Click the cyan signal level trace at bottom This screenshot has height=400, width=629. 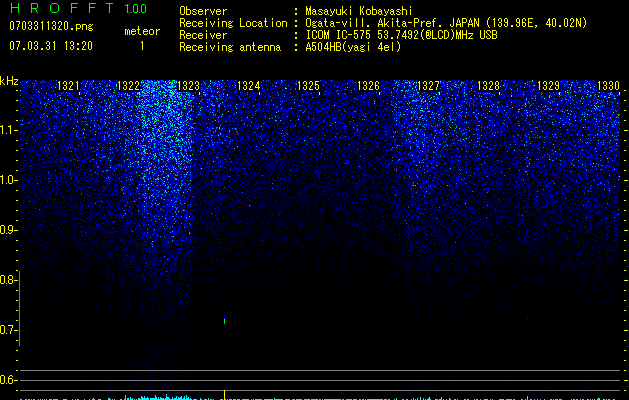coord(320,397)
